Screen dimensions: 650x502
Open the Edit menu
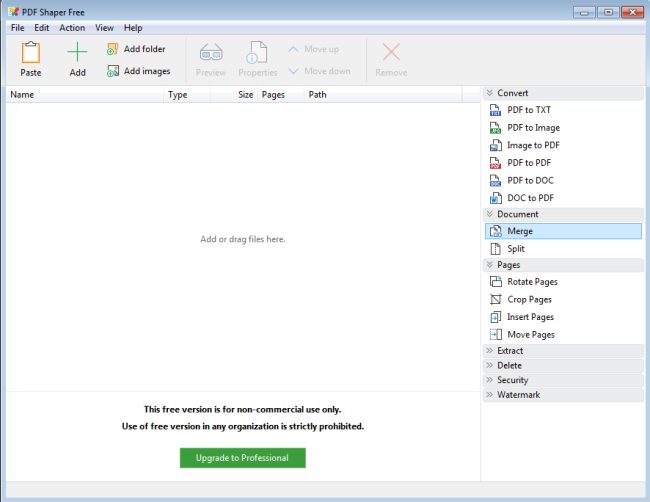tap(41, 28)
